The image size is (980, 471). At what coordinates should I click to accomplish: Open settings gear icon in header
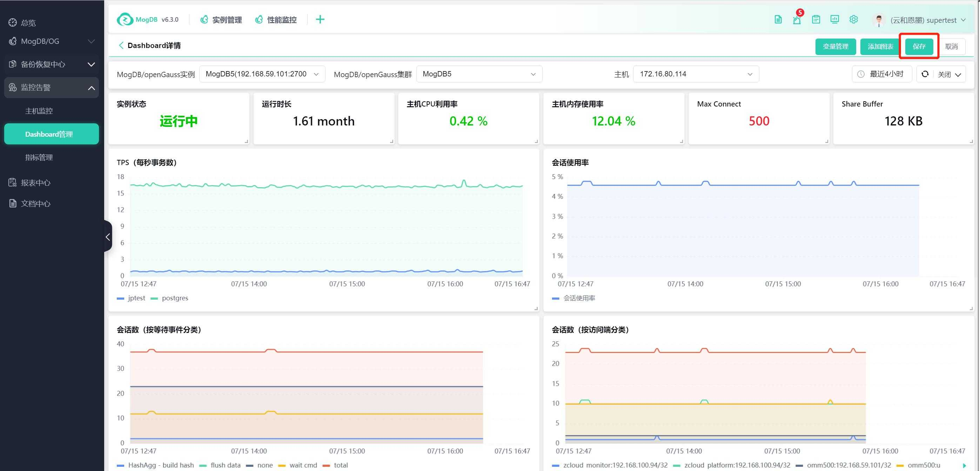(x=854, y=19)
